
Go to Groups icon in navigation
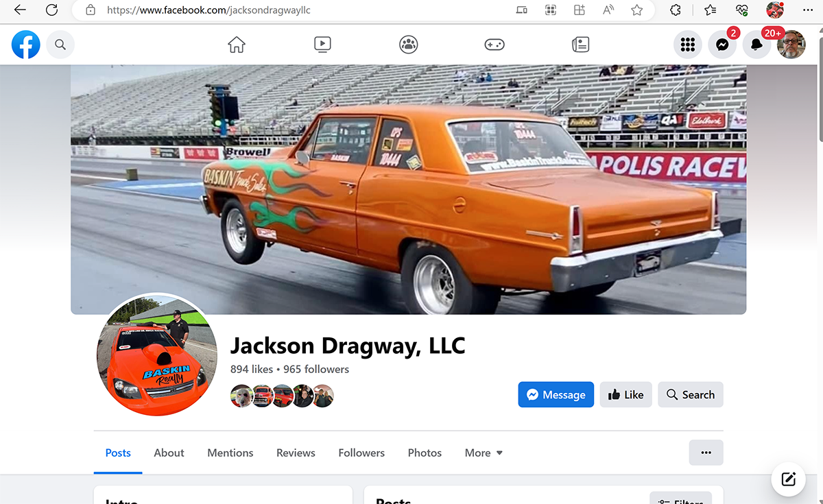(409, 45)
